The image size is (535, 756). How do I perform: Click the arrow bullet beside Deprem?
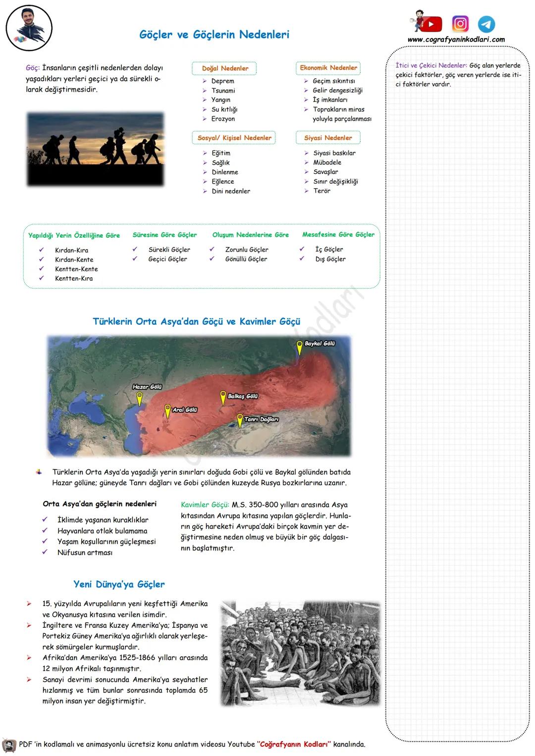tap(205, 81)
